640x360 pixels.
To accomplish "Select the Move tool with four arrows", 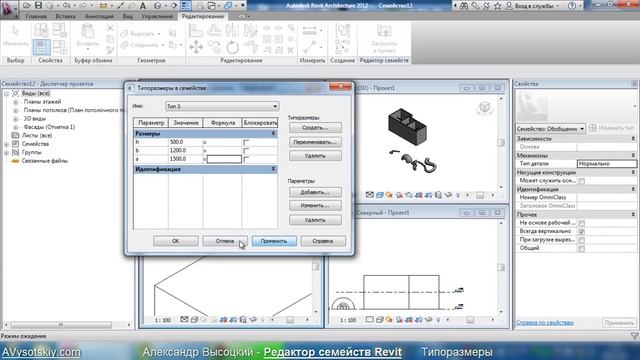I will click(196, 47).
